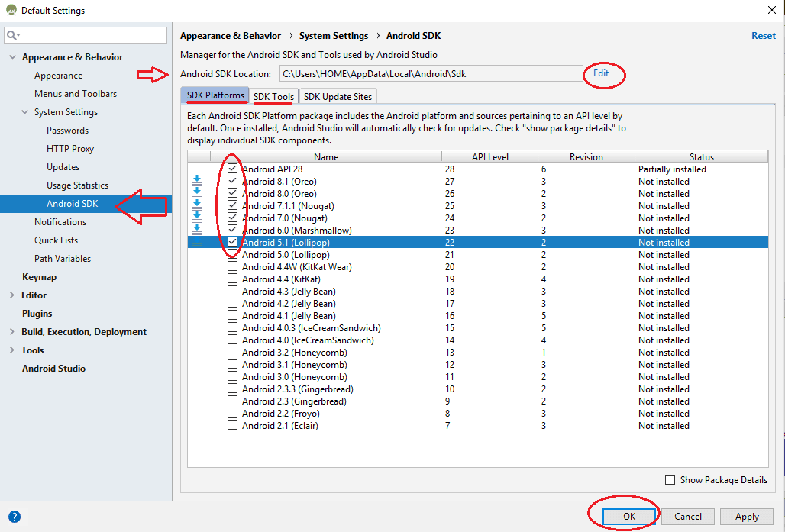Click the Android SDK Location path field
This screenshot has width=785, height=532.
(431, 73)
